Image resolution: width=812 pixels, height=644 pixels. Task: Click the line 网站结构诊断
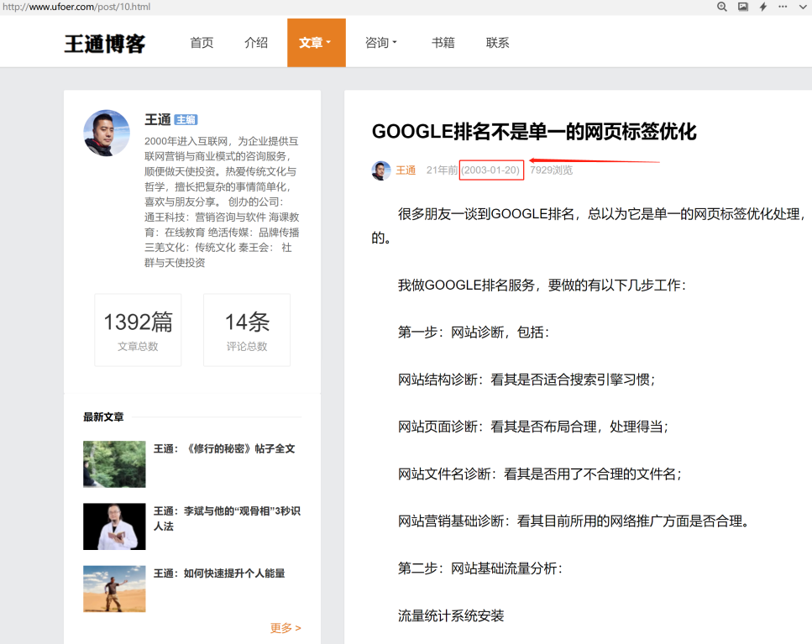pyautogui.click(x=526, y=380)
